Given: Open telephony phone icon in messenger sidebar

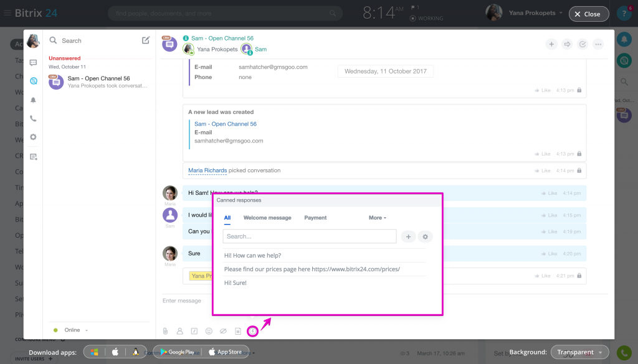Looking at the screenshot, I should [x=34, y=119].
